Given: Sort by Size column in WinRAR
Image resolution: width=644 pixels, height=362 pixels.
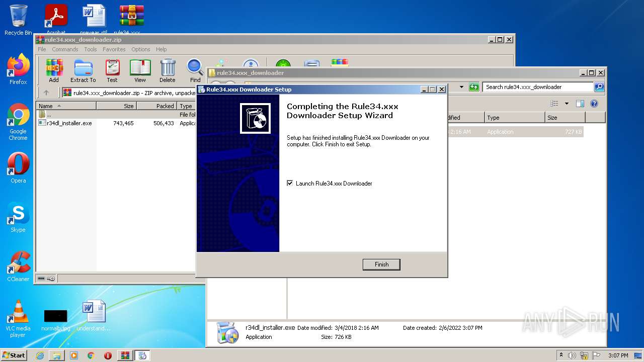Looking at the screenshot, I should (116, 106).
